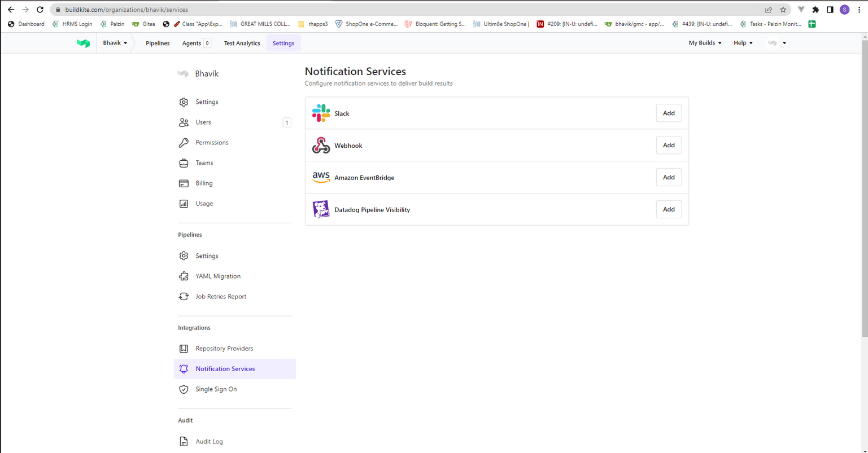This screenshot has height=453, width=868.
Task: Click the Repository Providers book icon
Action: [x=184, y=349]
